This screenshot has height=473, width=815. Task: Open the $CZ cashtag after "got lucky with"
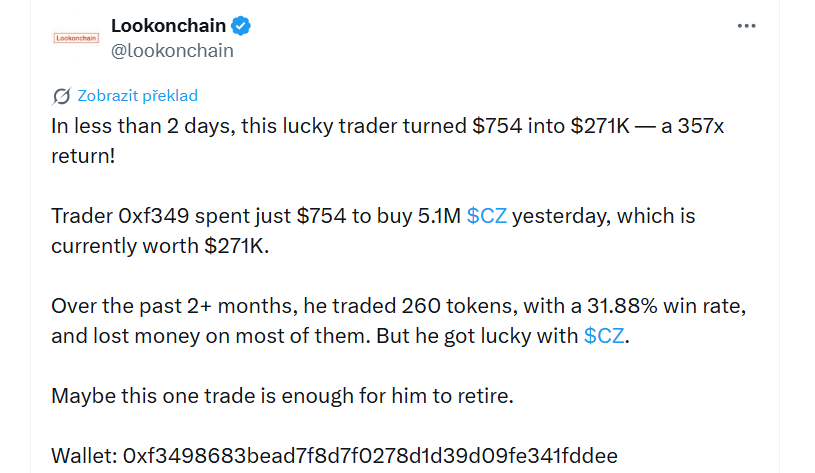604,336
